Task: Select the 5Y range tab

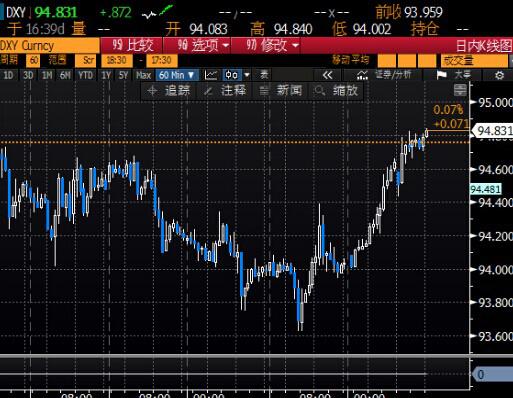Action: 123,75
